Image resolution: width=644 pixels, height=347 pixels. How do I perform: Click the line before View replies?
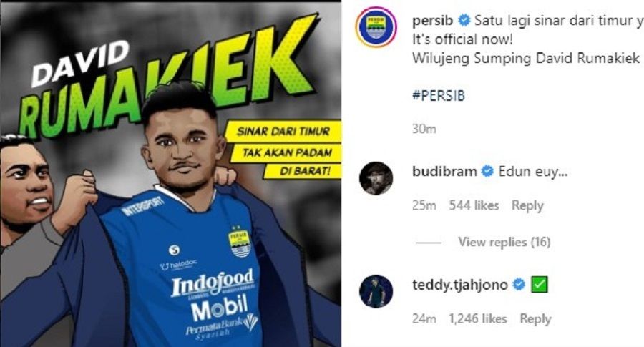pos(429,243)
